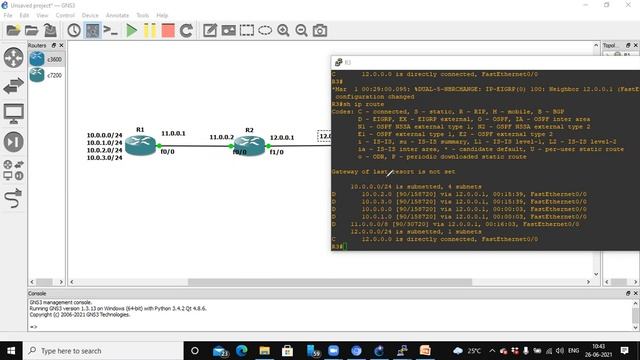Show hidden system tray icons
Viewport: 640px width, 360px height.
[492, 351]
